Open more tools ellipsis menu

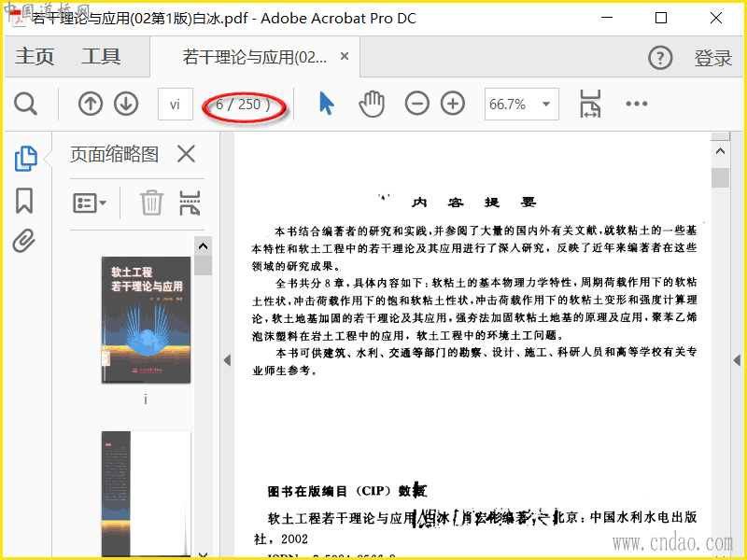click(x=637, y=104)
